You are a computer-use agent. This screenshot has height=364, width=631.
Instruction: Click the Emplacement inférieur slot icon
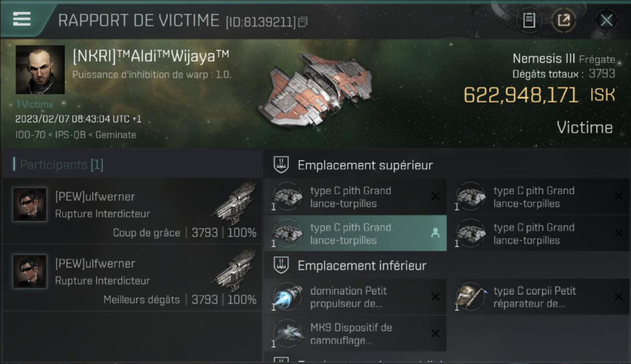[x=281, y=265]
